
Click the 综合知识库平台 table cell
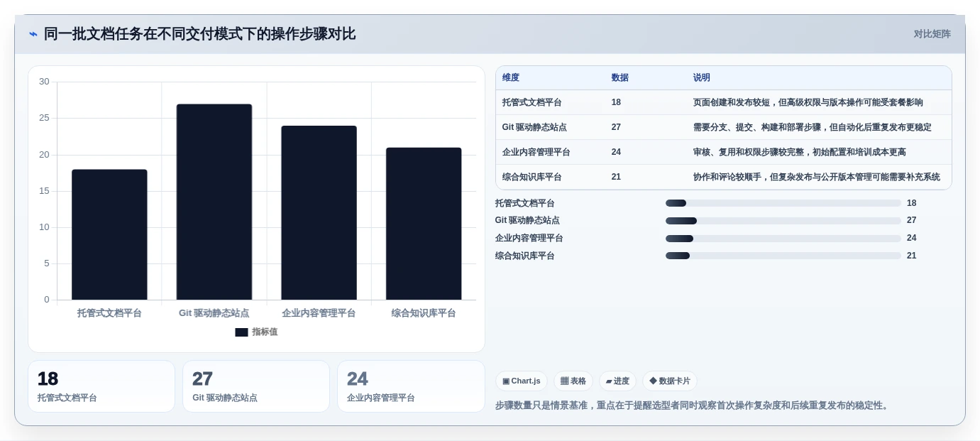(532, 177)
